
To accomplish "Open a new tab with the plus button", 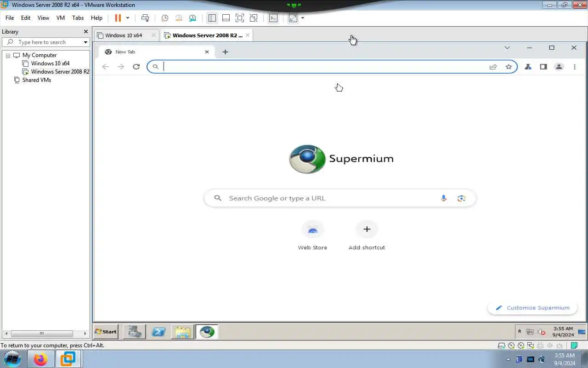I will [x=225, y=52].
